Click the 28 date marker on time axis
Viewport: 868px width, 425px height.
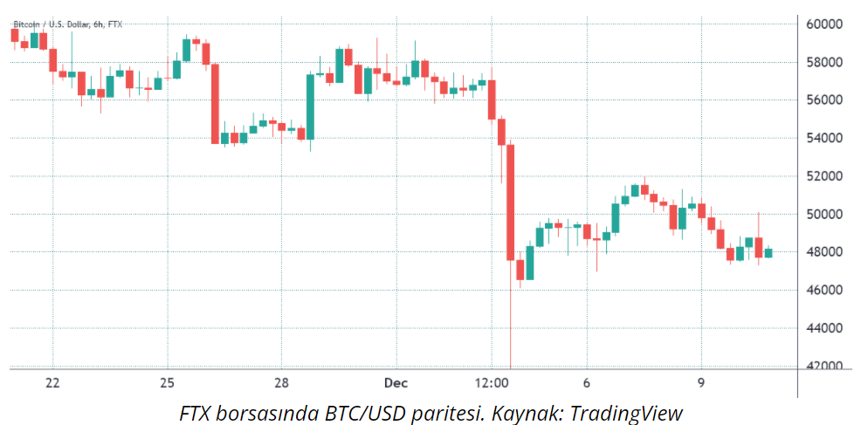pyautogui.click(x=282, y=383)
